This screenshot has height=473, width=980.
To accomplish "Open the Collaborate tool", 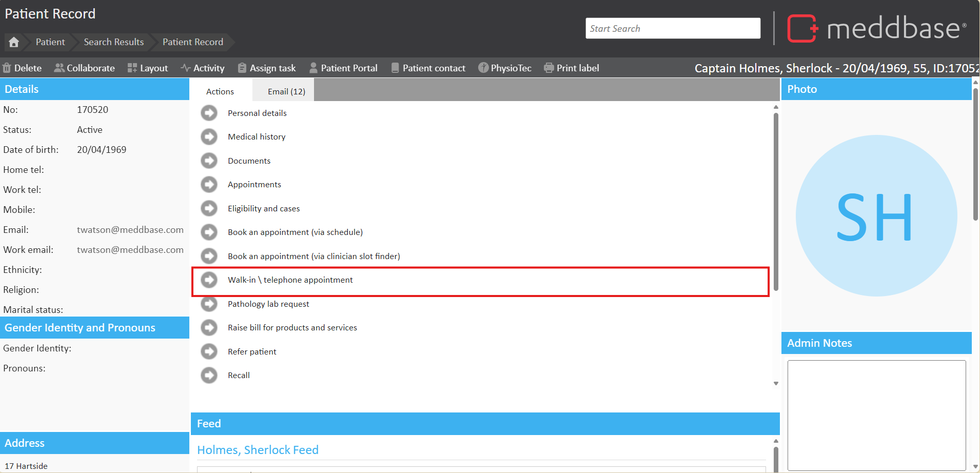I will 85,68.
